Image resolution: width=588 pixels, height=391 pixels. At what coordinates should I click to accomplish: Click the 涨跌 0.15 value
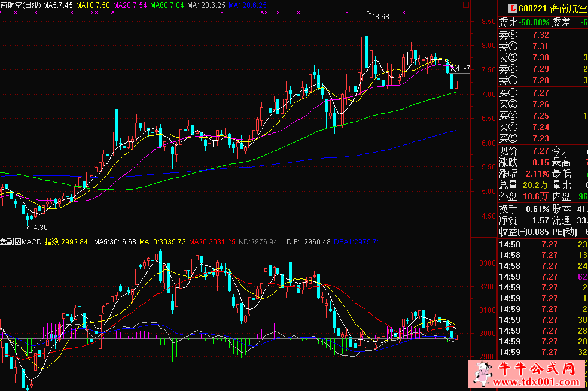541,162
